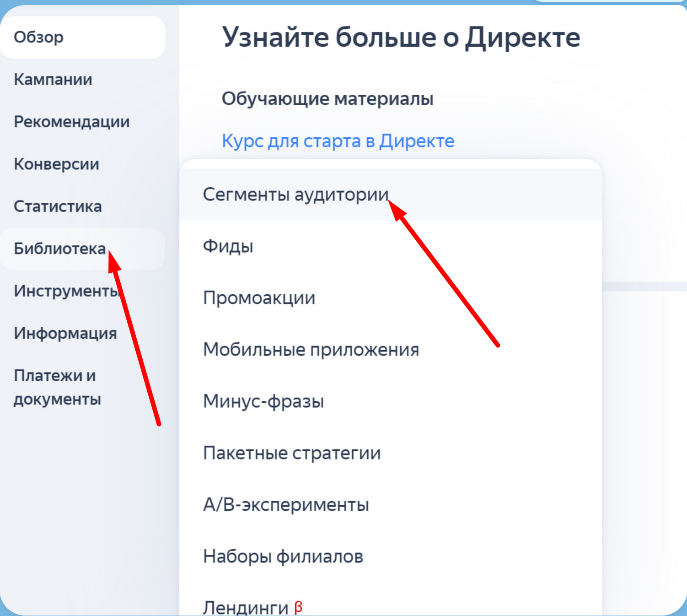Open Рекомендации sidebar item

[72, 122]
